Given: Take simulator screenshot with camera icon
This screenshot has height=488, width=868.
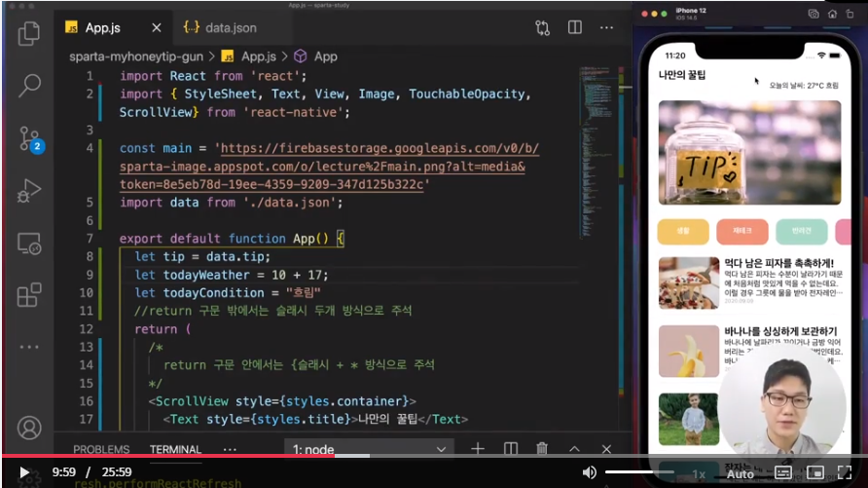Looking at the screenshot, I should [814, 14].
